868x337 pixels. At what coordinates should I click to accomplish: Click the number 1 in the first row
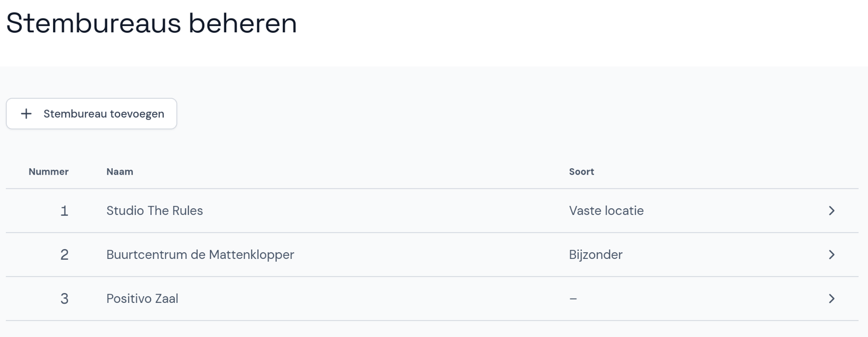pos(64,210)
